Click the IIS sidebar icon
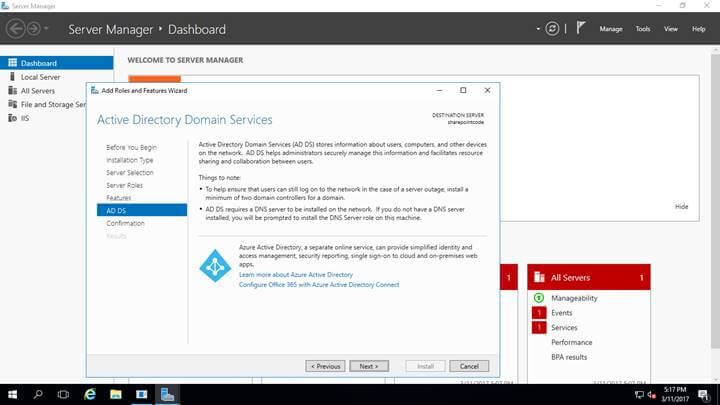The image size is (720, 405). click(x=12, y=118)
